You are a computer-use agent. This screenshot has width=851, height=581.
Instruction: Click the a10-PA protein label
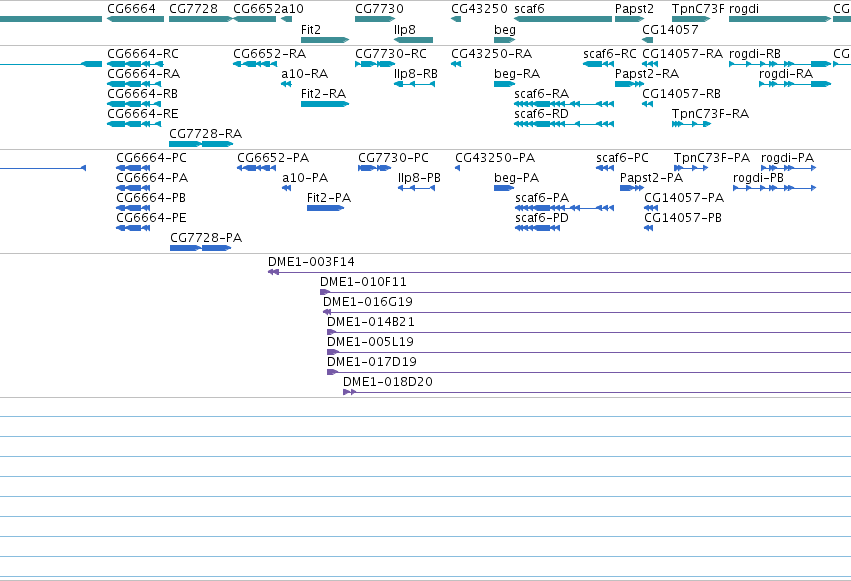coord(305,177)
